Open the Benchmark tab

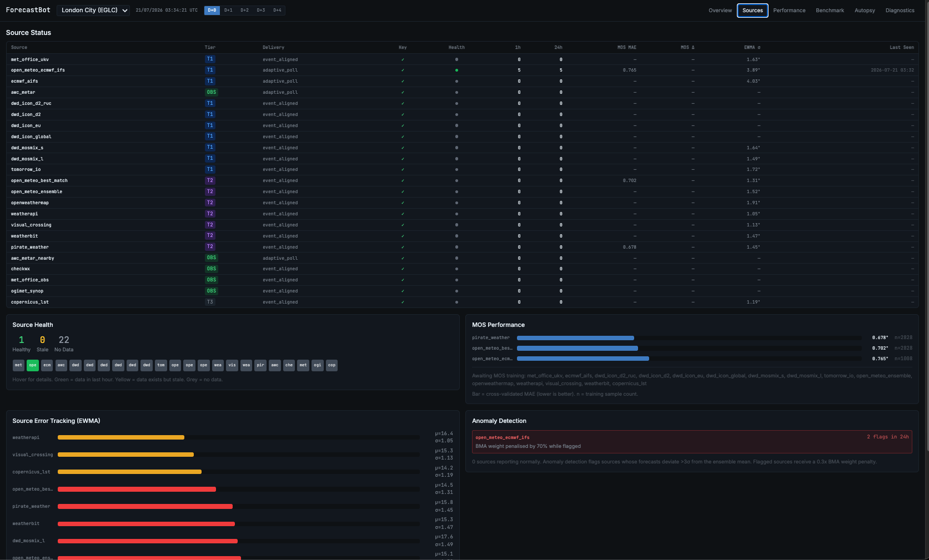[x=830, y=11]
